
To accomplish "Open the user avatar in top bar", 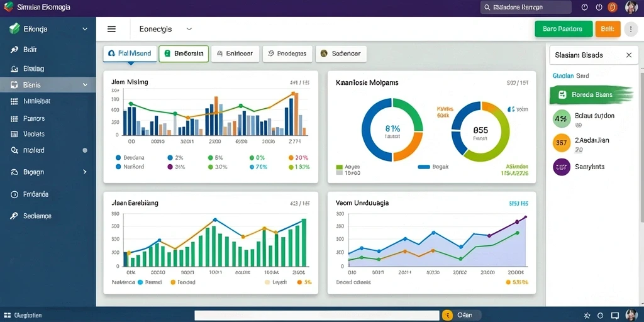I will coord(631,7).
